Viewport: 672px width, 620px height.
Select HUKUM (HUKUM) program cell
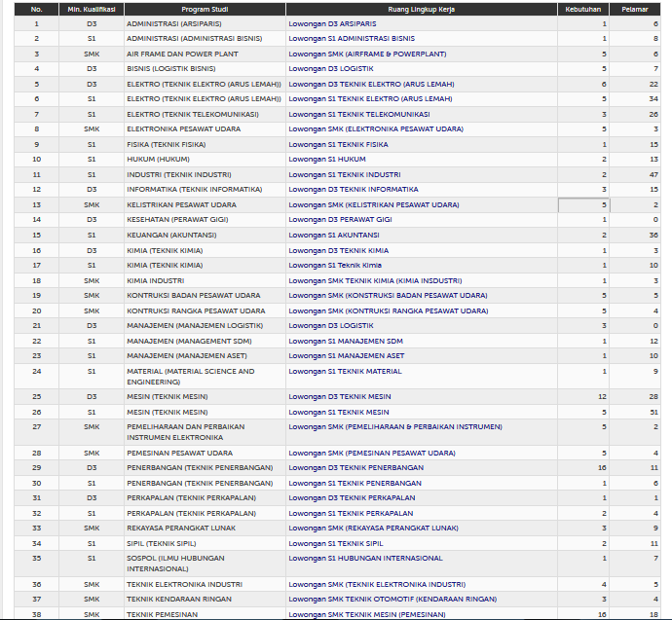[x=205, y=160]
